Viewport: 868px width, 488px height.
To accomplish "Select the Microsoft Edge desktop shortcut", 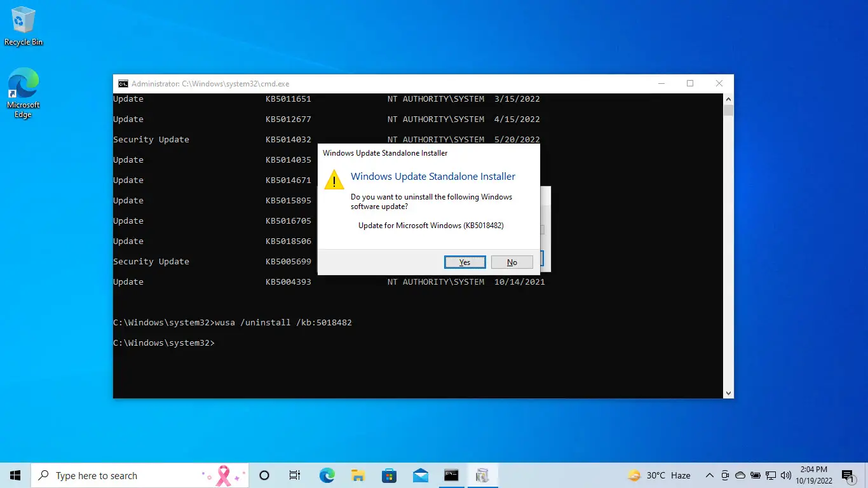I will coord(24,93).
